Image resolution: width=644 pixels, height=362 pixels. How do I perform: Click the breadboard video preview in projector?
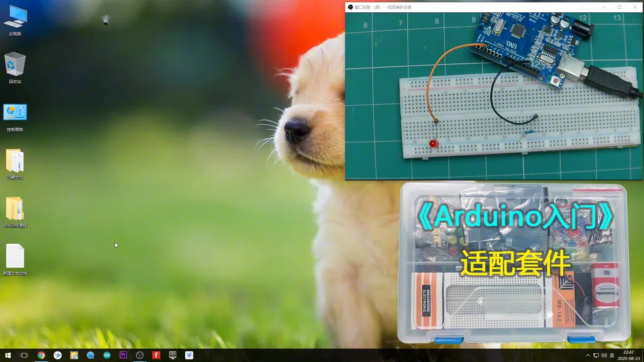tap(494, 96)
